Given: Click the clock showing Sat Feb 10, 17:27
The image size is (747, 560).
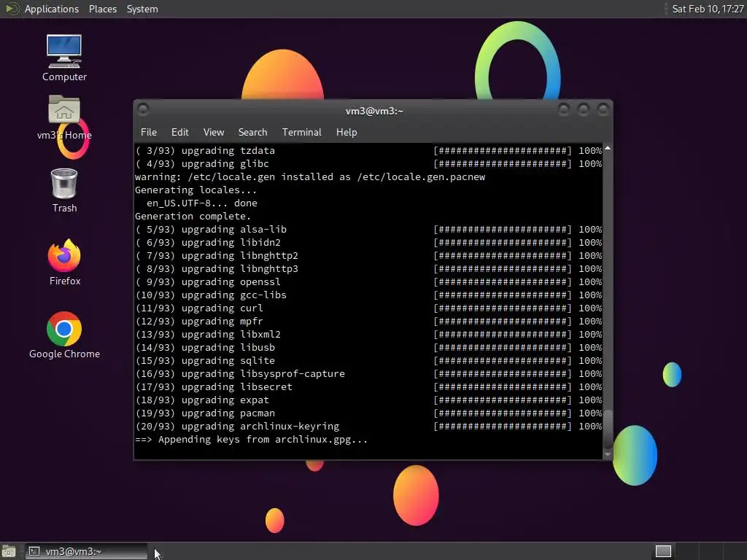Looking at the screenshot, I should click(708, 9).
